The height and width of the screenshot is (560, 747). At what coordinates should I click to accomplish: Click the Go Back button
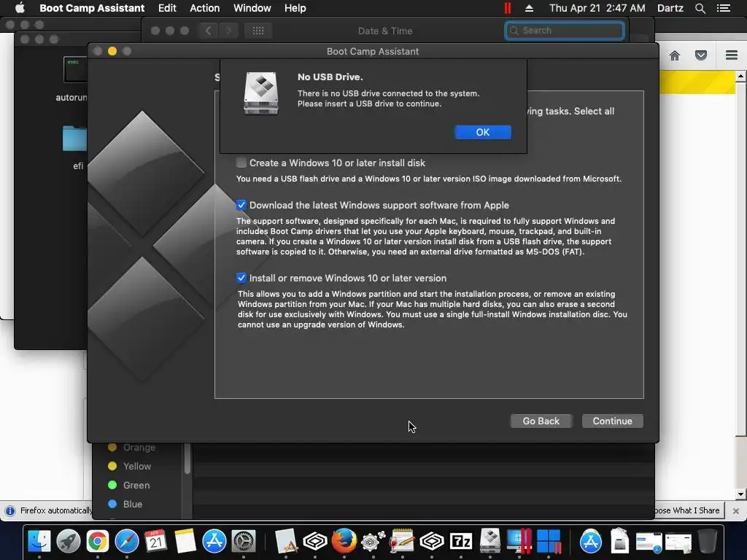tap(541, 421)
